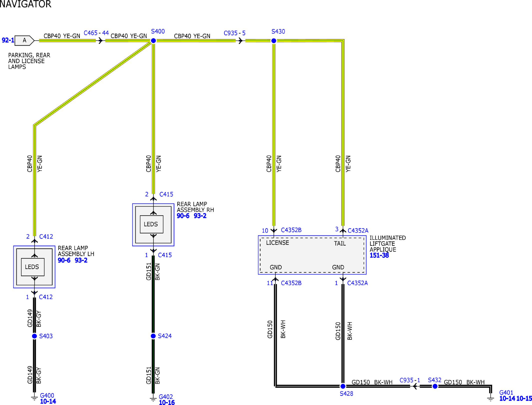Open the 10-14 link beside G401
This screenshot has width=532, height=405.
pyautogui.click(x=507, y=399)
